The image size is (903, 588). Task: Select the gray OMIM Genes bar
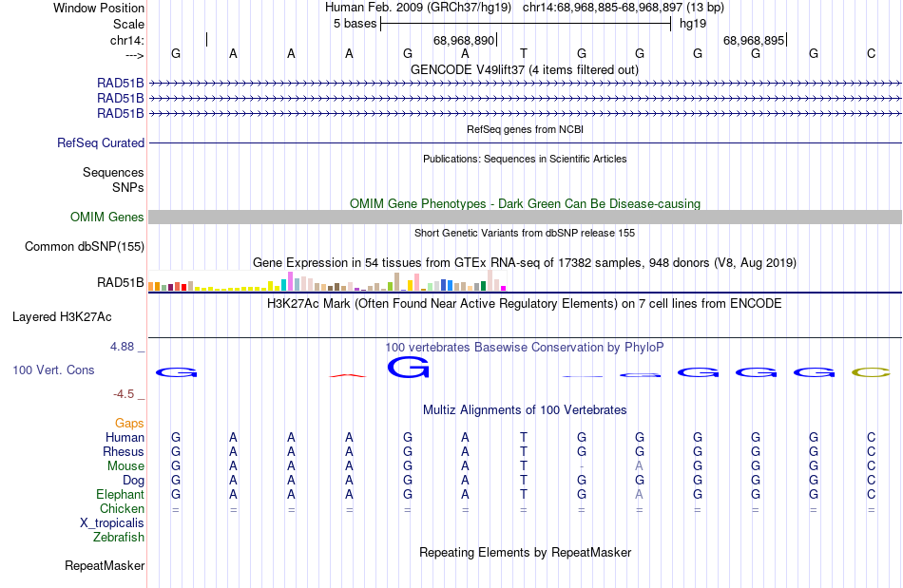[x=525, y=217]
